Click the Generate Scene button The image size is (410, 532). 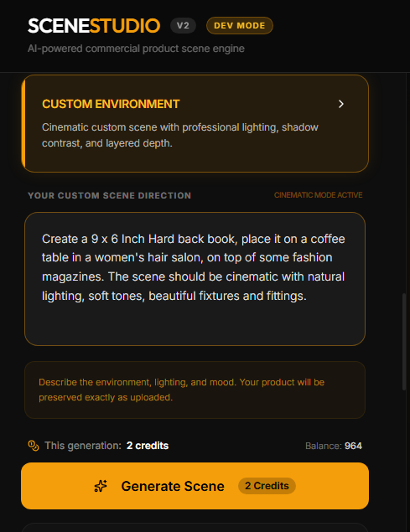(x=195, y=486)
